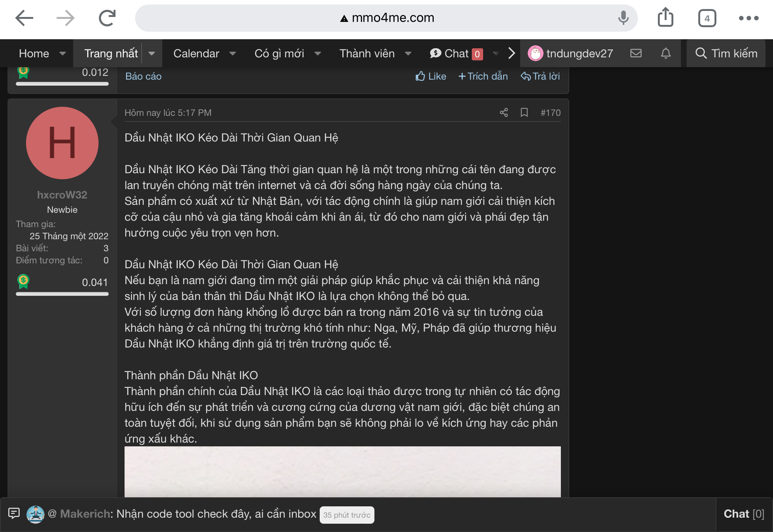The height and width of the screenshot is (532, 773).
Task: Expand the Home dropdown arrow
Action: click(63, 54)
